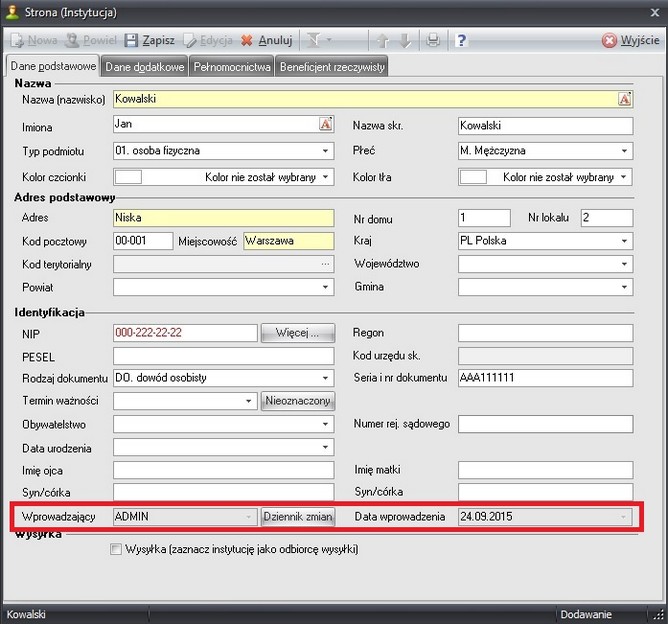Click the Dziennik zmian button

[297, 517]
